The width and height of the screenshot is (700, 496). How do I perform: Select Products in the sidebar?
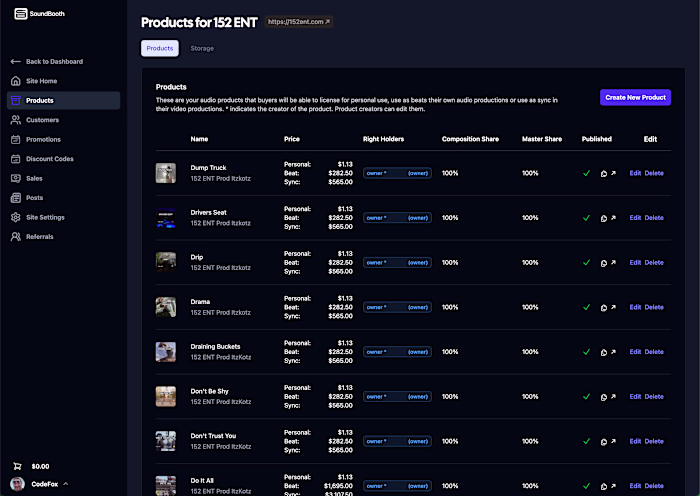(x=63, y=100)
